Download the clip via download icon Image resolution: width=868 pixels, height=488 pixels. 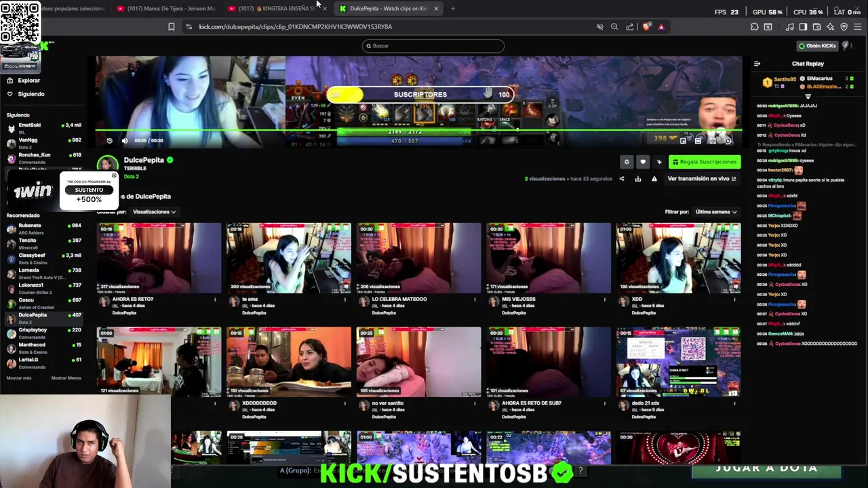pos(637,179)
